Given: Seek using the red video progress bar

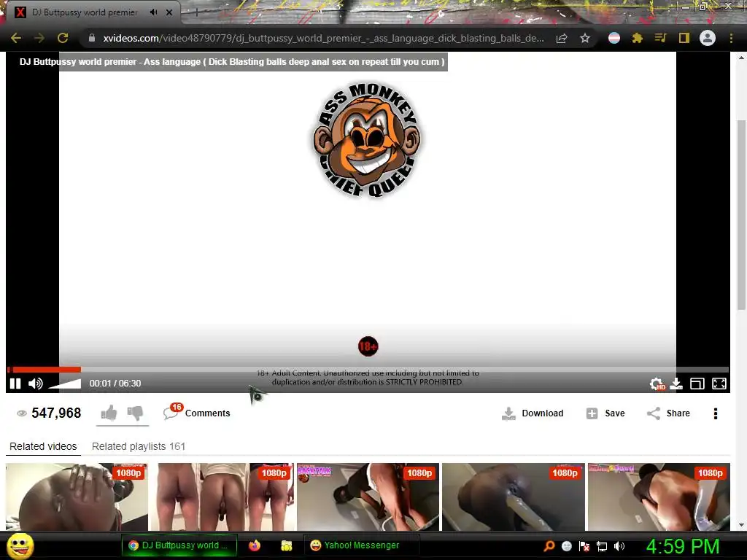Looking at the screenshot, I should [x=368, y=370].
